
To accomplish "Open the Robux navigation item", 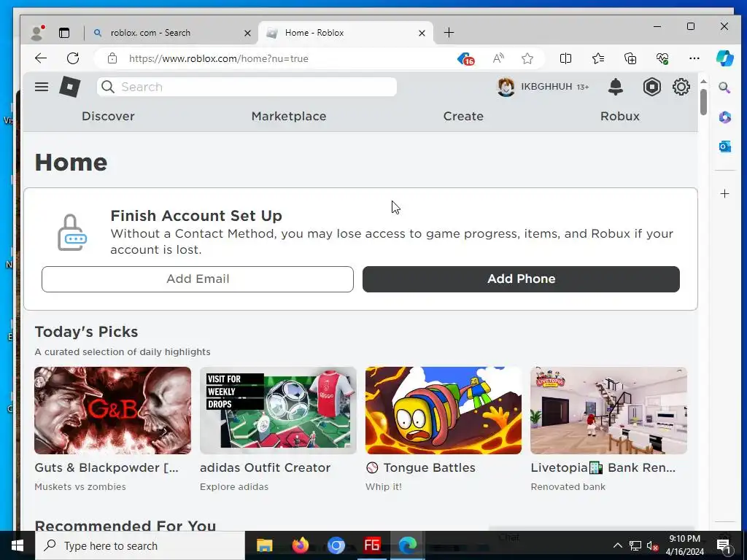I will click(620, 116).
